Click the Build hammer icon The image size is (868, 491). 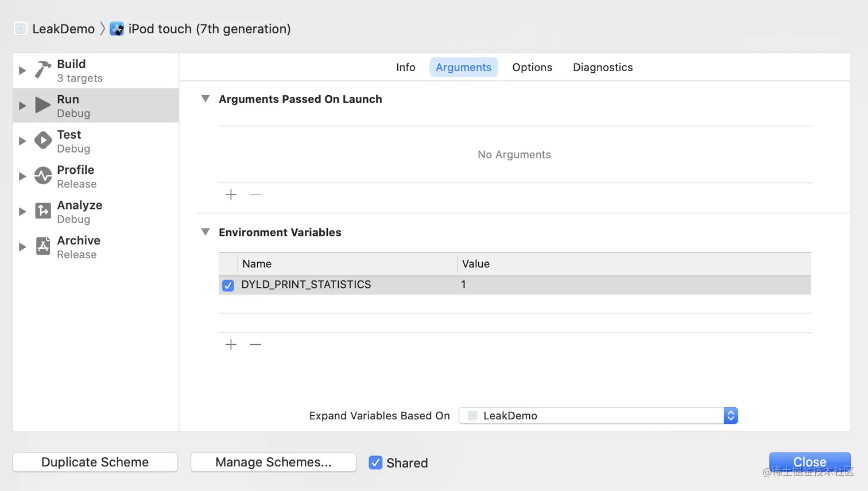(x=43, y=69)
